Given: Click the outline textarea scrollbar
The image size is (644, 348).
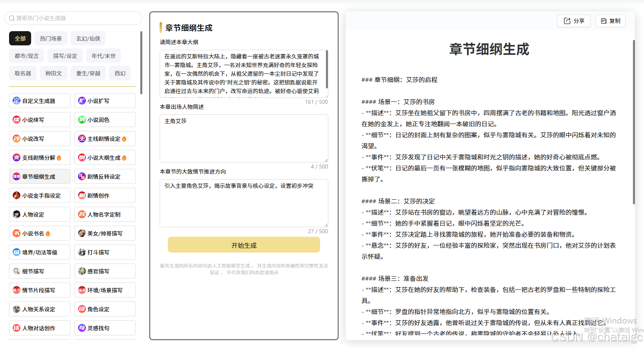Looking at the screenshot, I should point(327,69).
